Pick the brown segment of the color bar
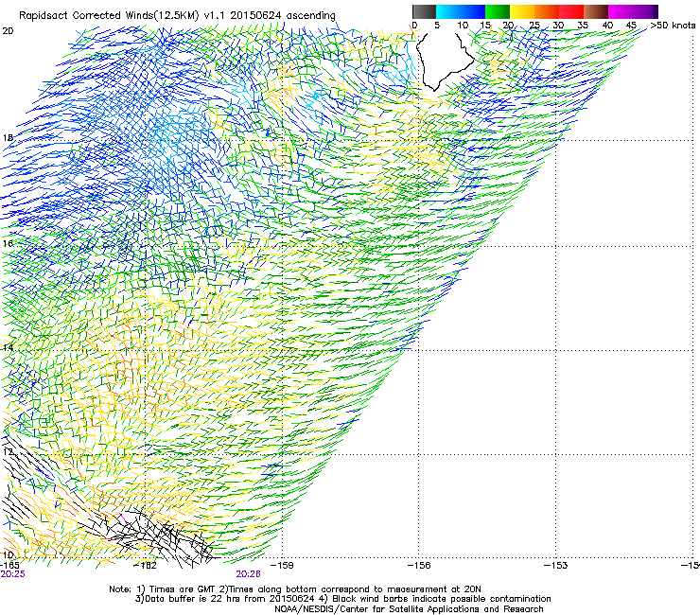This screenshot has height=615, width=700. tap(596, 11)
